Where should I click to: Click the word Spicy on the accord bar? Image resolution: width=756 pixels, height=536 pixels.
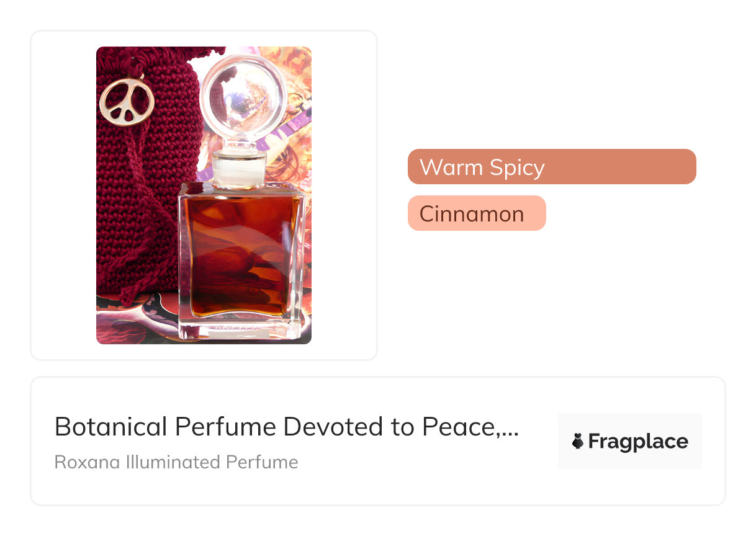[516, 168]
